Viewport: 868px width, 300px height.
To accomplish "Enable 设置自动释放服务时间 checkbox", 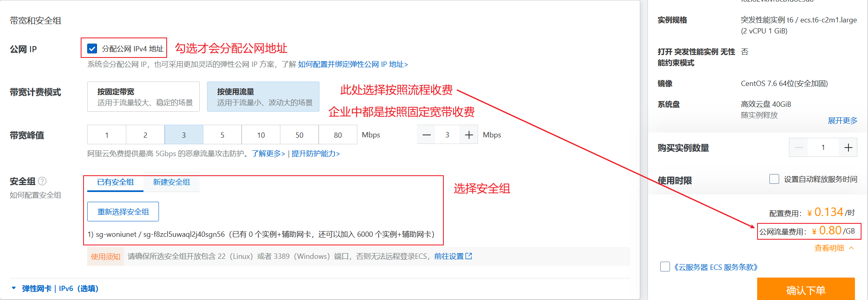I will (x=774, y=179).
